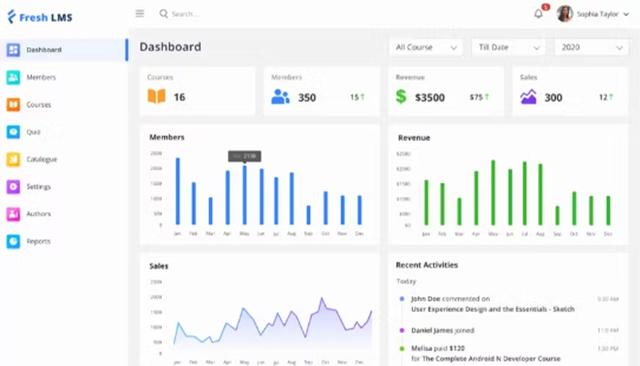
Task: Open the notifications bell
Action: pos(538,14)
